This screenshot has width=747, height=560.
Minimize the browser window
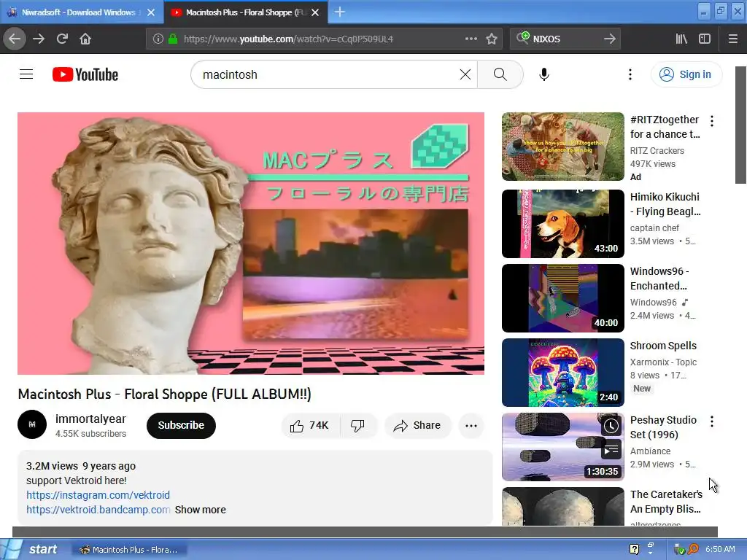coord(704,12)
